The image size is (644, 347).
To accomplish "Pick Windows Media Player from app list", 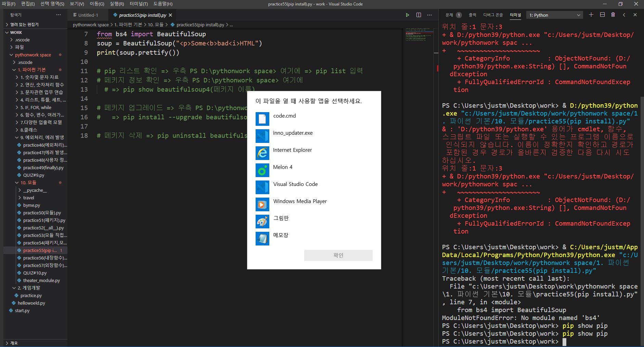I will click(300, 201).
